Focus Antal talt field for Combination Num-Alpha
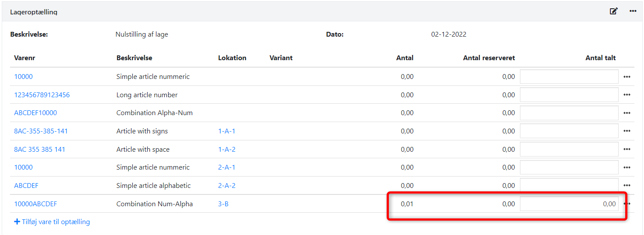Image resolution: width=644 pixels, height=235 pixels. (x=569, y=204)
